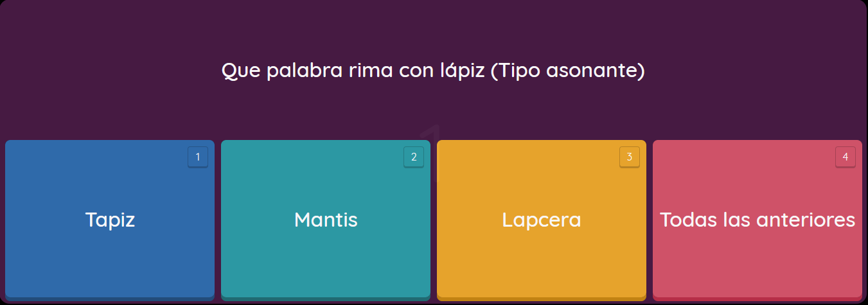Click the number 4 shortcut badge
Screen dimensions: 868x305
[x=846, y=157]
